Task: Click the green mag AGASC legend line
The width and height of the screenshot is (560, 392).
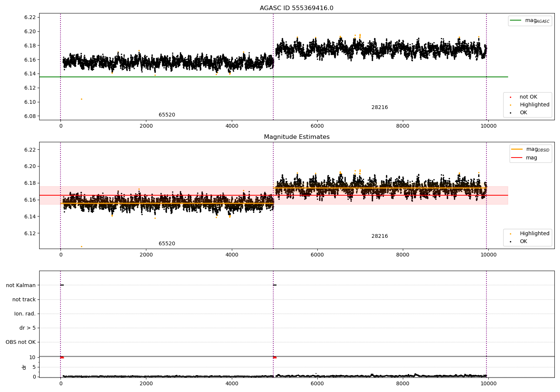Action: pyautogui.click(x=516, y=21)
